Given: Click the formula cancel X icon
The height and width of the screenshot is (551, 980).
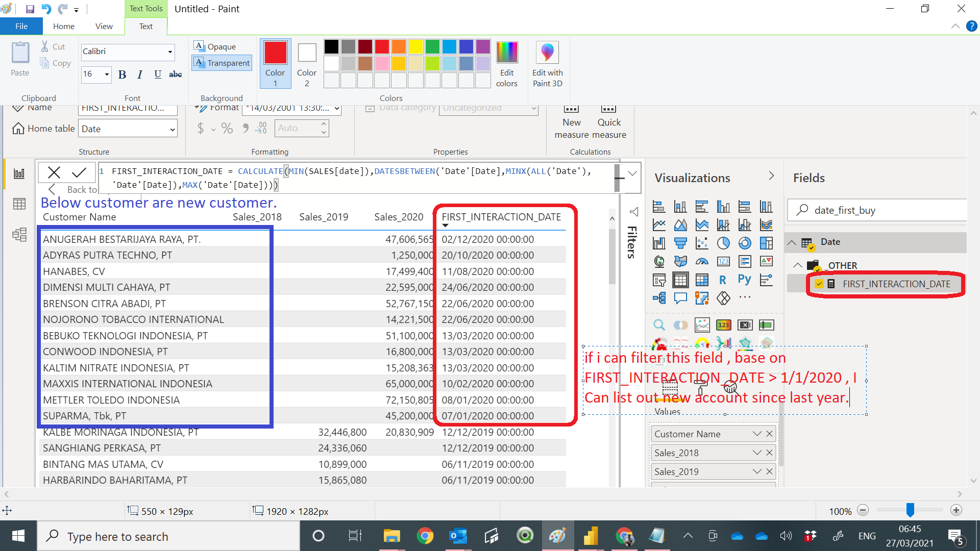Looking at the screenshot, I should pyautogui.click(x=54, y=172).
